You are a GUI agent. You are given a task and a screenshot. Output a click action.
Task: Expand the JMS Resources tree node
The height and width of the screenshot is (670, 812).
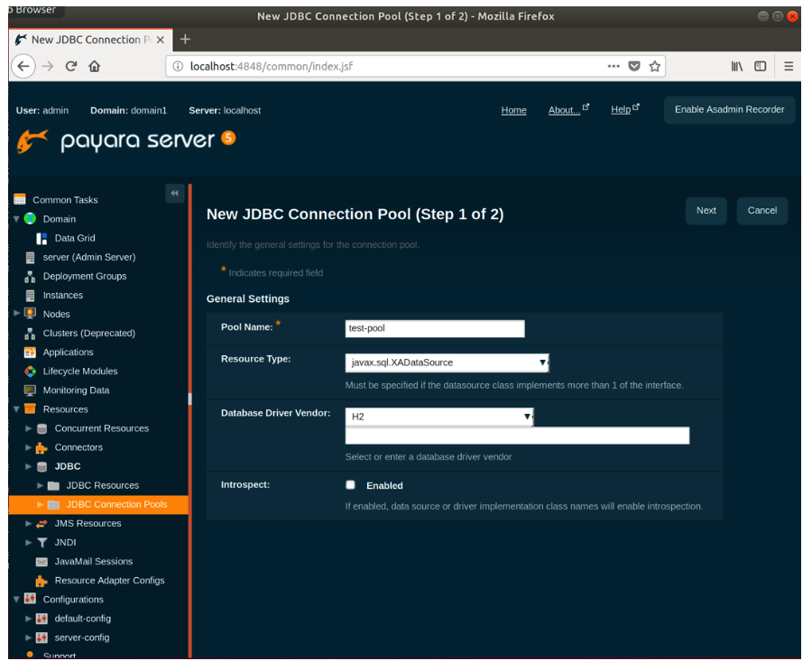coord(29,524)
